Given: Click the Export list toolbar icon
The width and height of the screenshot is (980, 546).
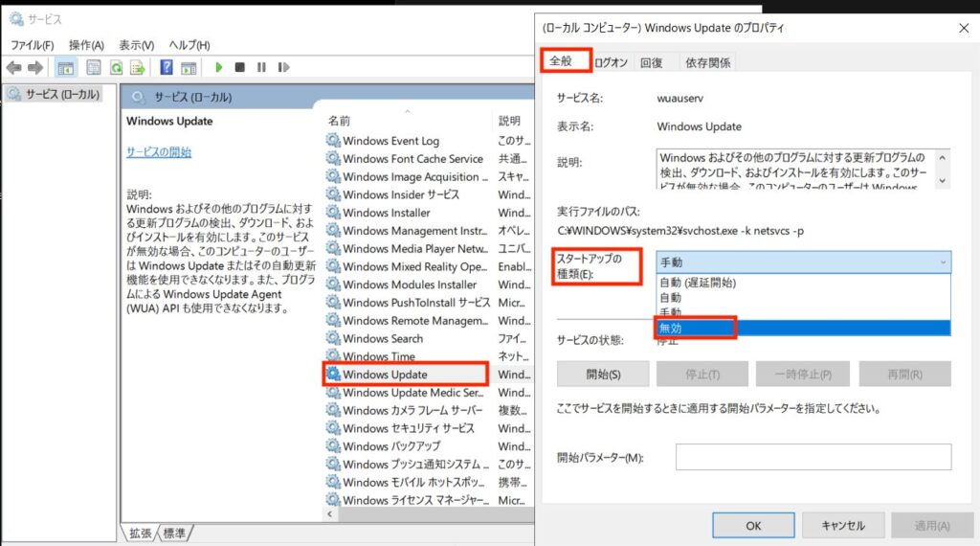Looking at the screenshot, I should click(x=138, y=68).
